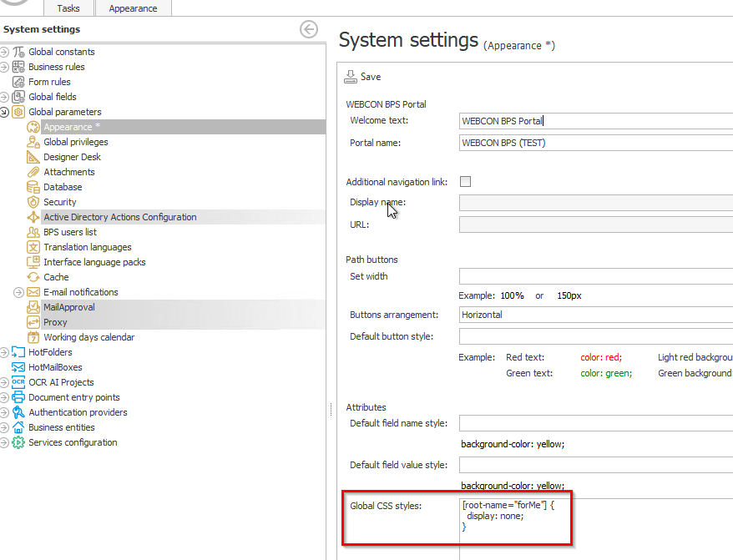Viewport: 733px width, 560px height.
Task: Click the Global CSS styles text area
Action: 595,529
